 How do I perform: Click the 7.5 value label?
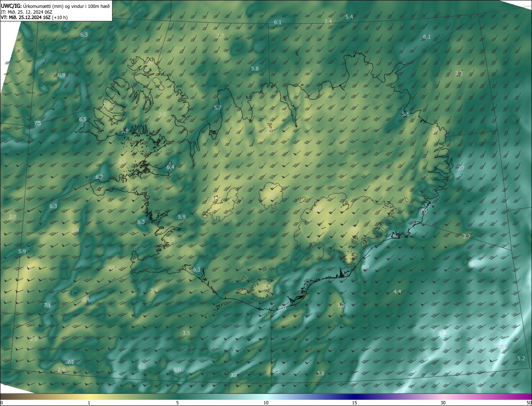coord(37,123)
